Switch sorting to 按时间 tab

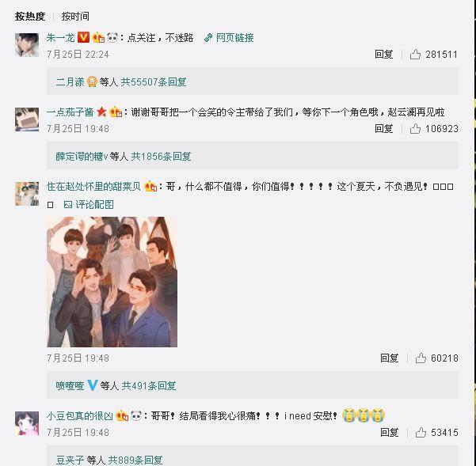75,17
